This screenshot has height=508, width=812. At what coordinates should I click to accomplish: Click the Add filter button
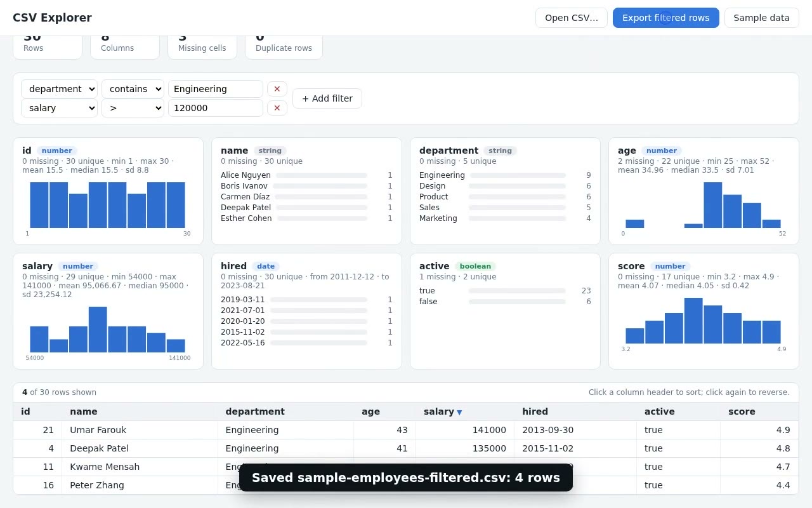pos(327,98)
